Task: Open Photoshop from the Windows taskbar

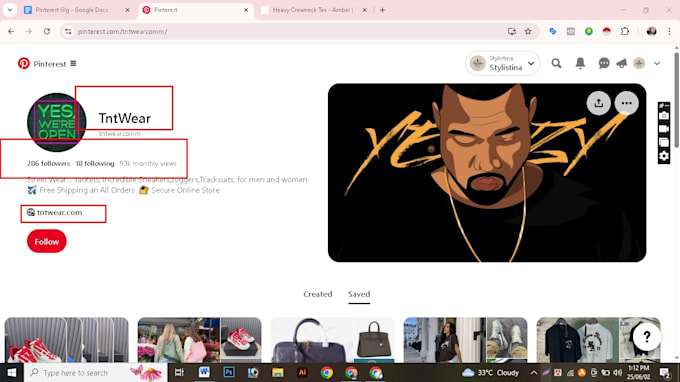Action: click(229, 372)
